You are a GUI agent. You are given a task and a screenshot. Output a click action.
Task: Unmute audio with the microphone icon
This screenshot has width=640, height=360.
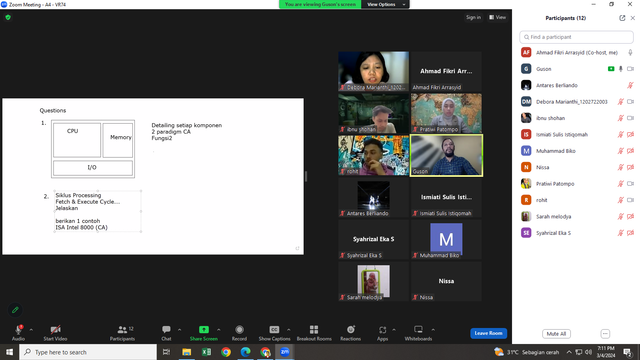click(18, 330)
